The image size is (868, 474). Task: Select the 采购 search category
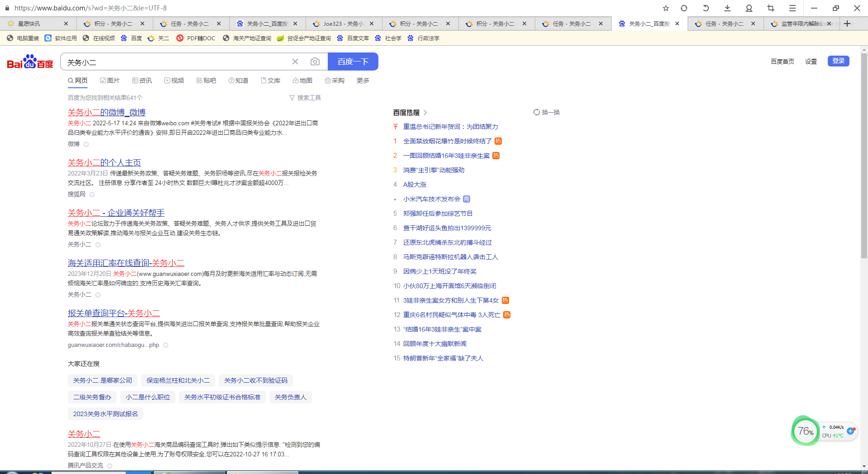click(335, 81)
